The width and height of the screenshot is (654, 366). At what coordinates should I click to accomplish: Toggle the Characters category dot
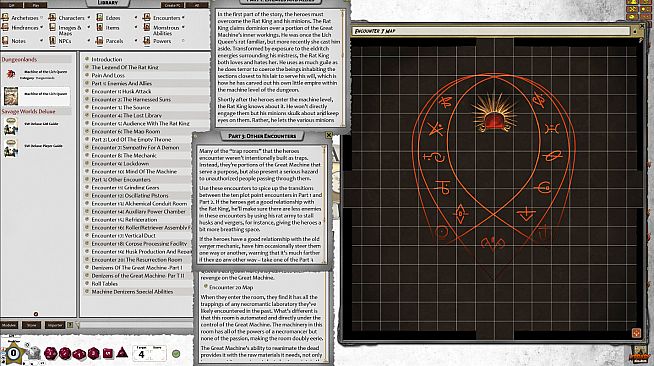[88, 18]
